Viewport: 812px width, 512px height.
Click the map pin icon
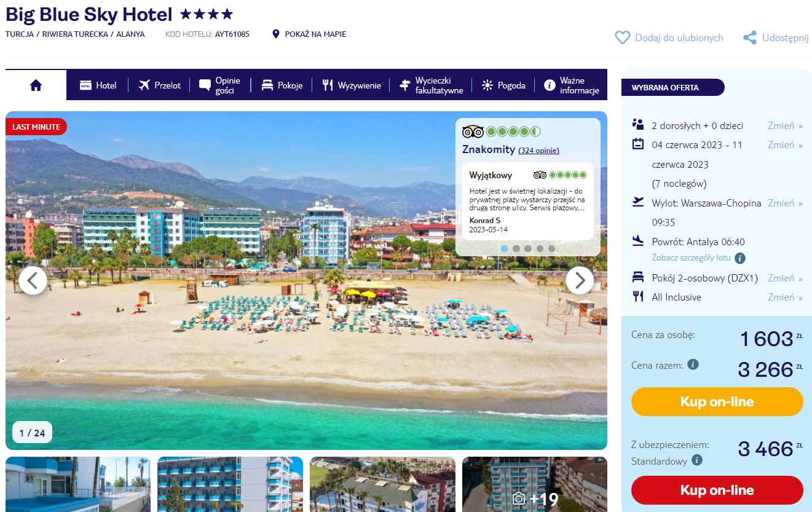[276, 34]
